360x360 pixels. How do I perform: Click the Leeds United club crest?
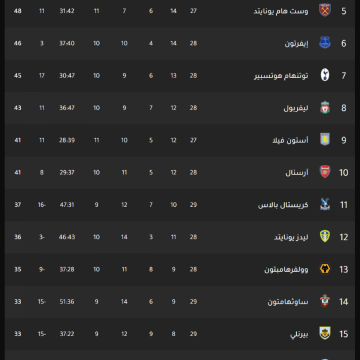(325, 237)
